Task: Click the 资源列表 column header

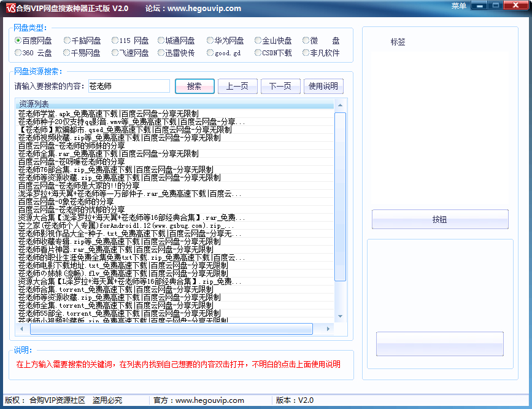Action: [x=175, y=104]
